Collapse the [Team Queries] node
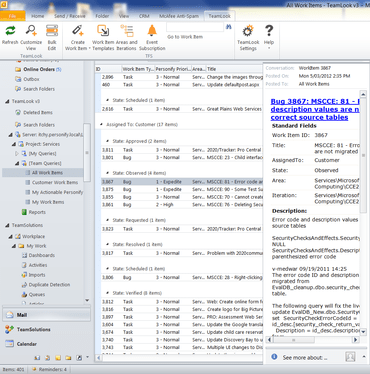Viewport: 370px width, 374px height. point(17,163)
